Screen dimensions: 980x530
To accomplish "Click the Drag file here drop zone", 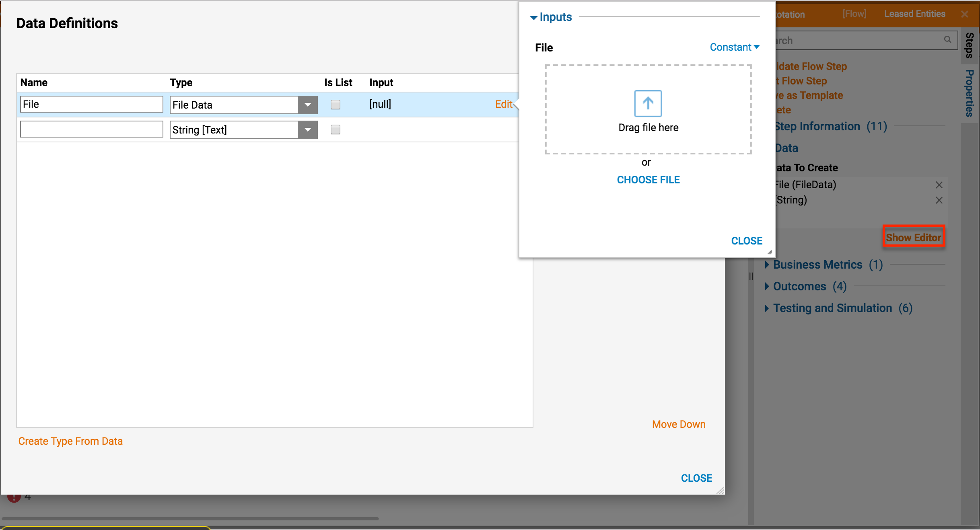I will pyautogui.click(x=648, y=109).
